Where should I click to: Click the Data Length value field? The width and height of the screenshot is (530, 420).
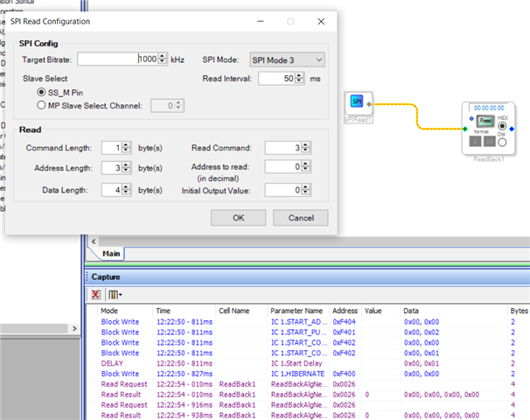pyautogui.click(x=112, y=190)
